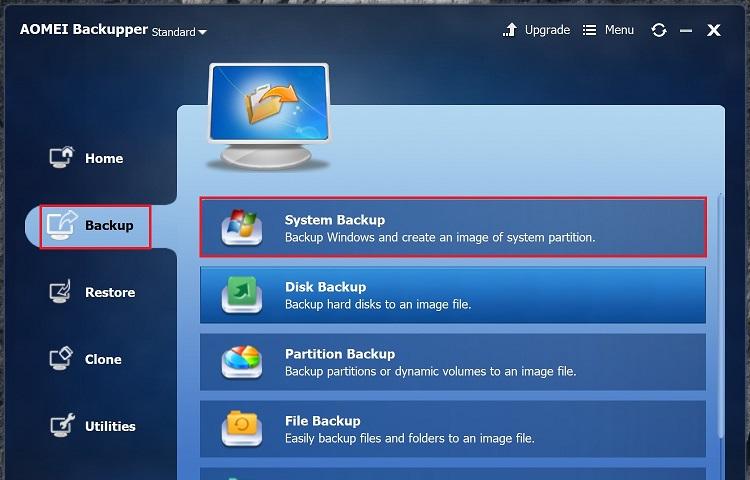Click the Upgrade arrow icon
Viewport: 750px width, 480px height.
[510, 30]
